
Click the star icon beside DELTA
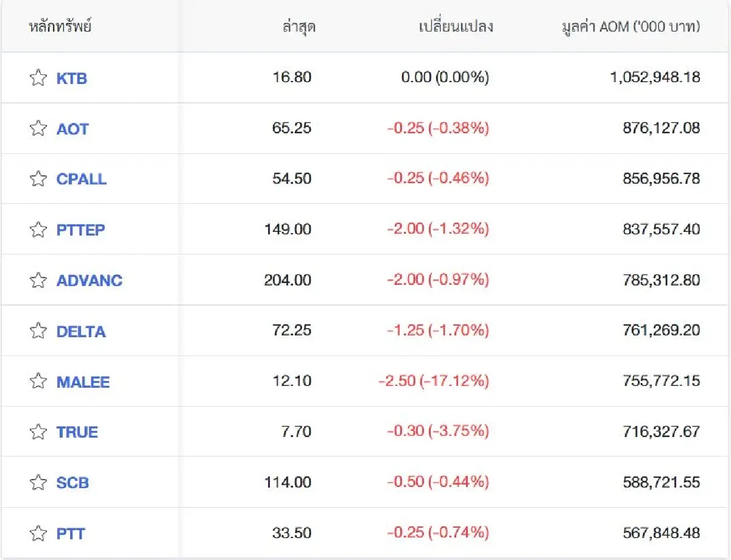pos(38,331)
